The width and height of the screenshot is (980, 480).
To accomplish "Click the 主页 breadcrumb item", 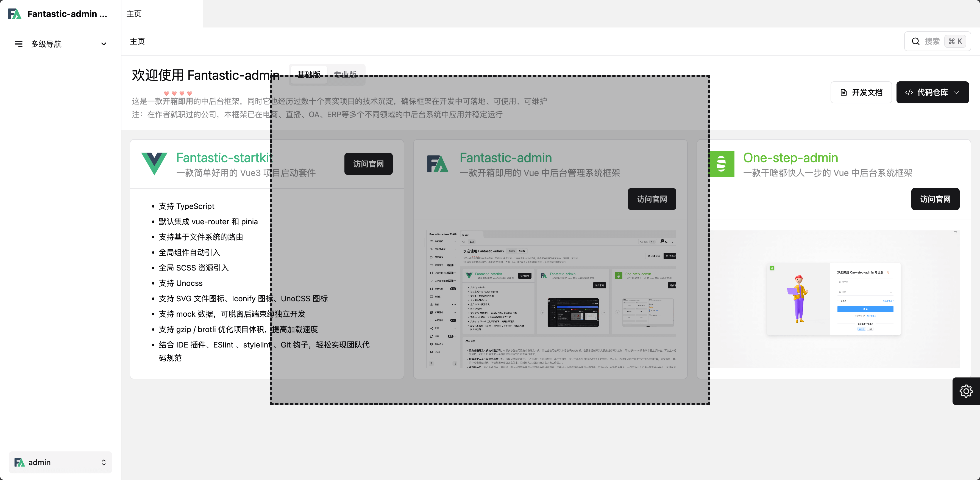I will click(137, 42).
